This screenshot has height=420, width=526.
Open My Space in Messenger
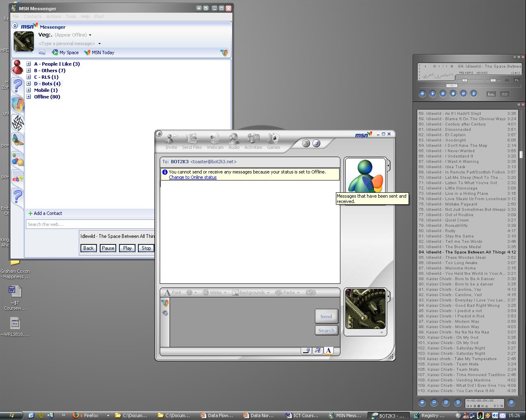[65, 52]
